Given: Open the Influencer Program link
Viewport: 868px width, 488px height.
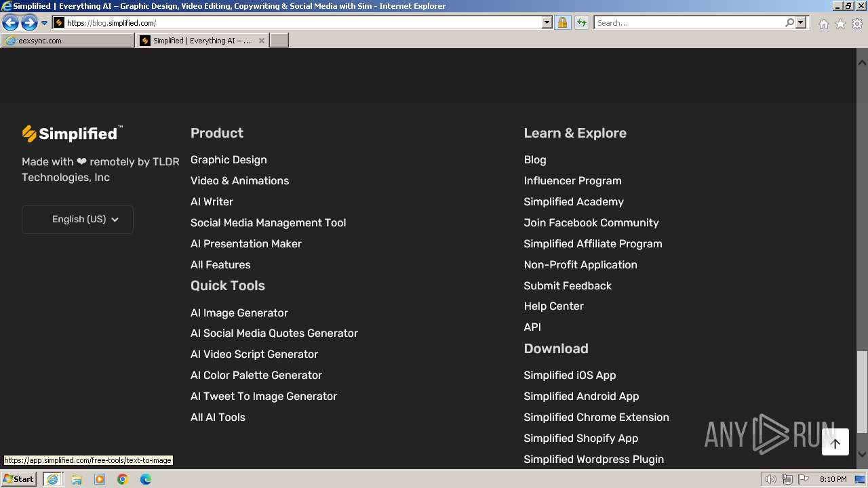Looking at the screenshot, I should click(572, 181).
